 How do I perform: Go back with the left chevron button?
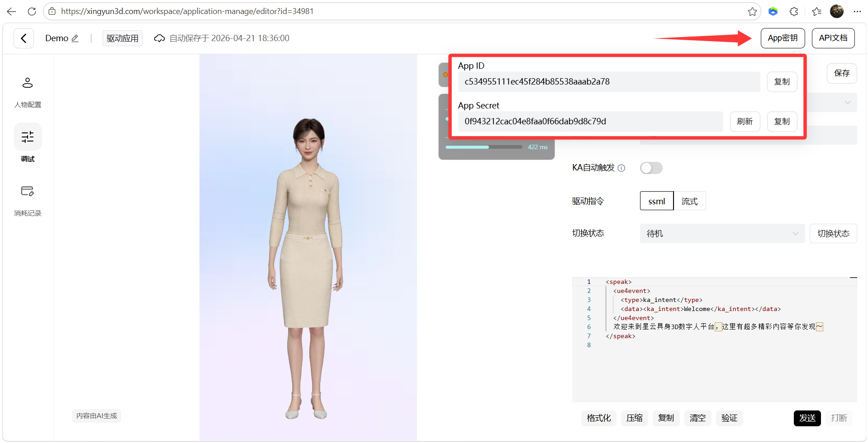[24, 38]
